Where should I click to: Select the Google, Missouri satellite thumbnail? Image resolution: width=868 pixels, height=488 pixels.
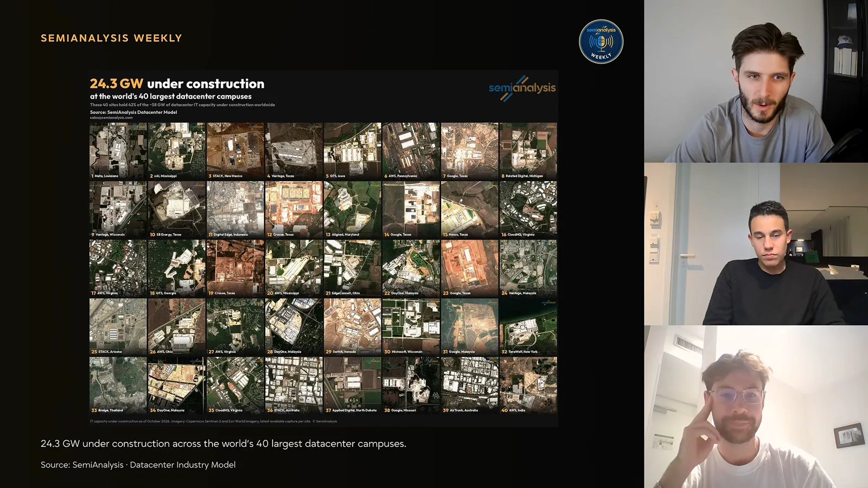point(411,385)
